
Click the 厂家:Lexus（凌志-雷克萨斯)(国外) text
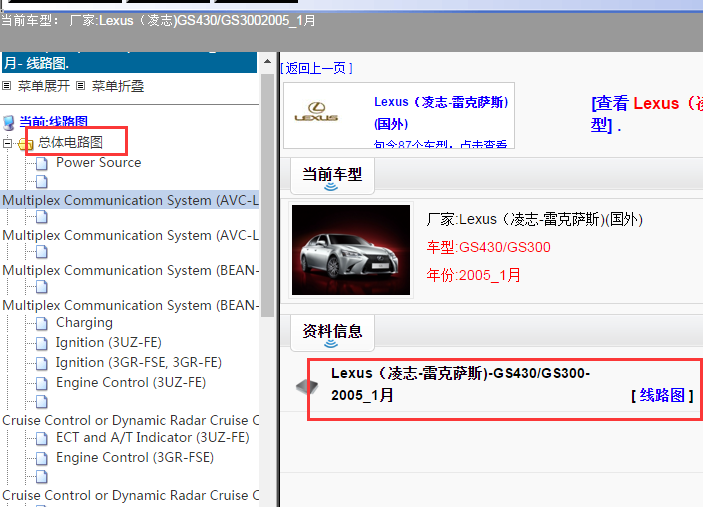[534, 219]
